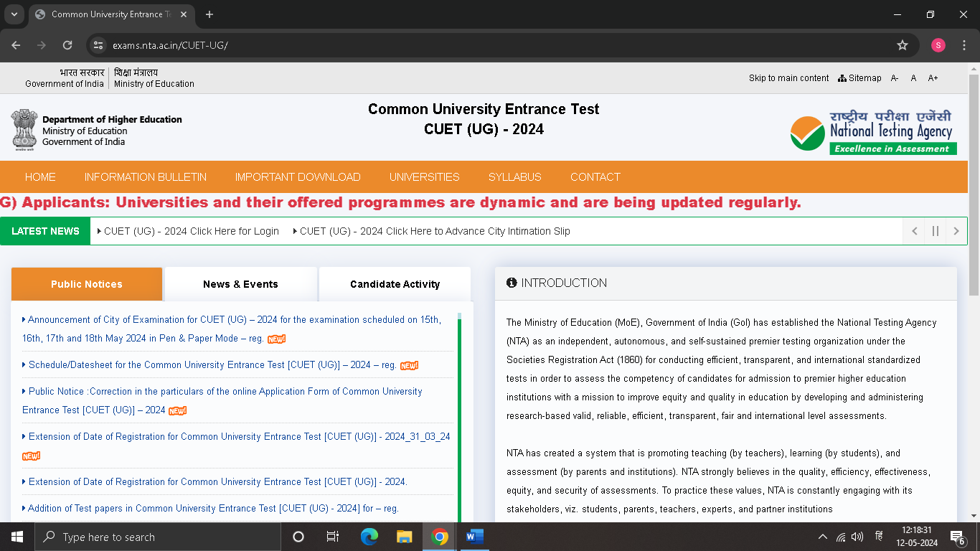Open the volume speaker tray icon
The width and height of the screenshot is (980, 551).
coord(857,537)
